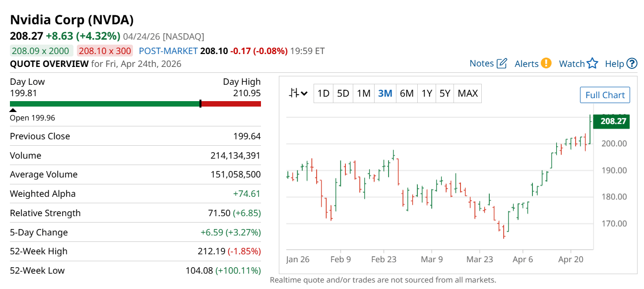Viewport: 644px width, 289px height.
Task: Click the Nvidia Corp (NVDA) title
Action: [72, 20]
